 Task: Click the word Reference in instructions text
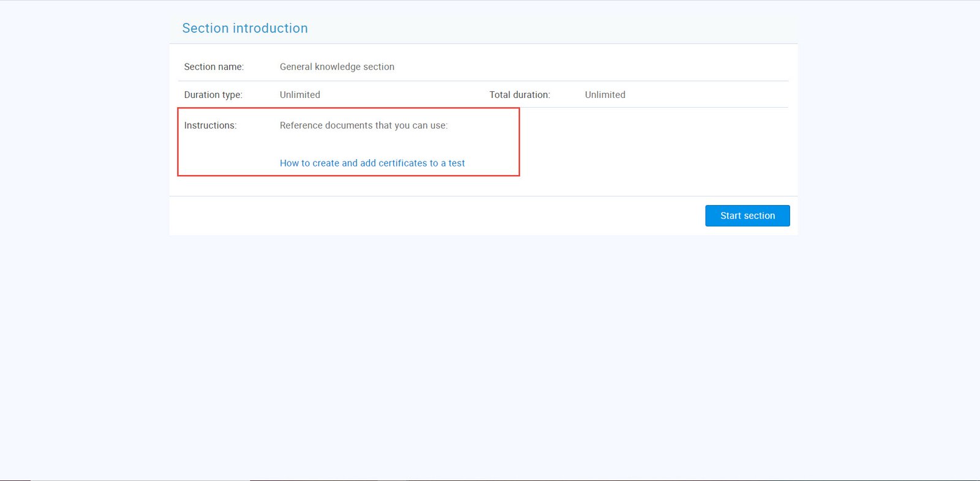tap(301, 125)
